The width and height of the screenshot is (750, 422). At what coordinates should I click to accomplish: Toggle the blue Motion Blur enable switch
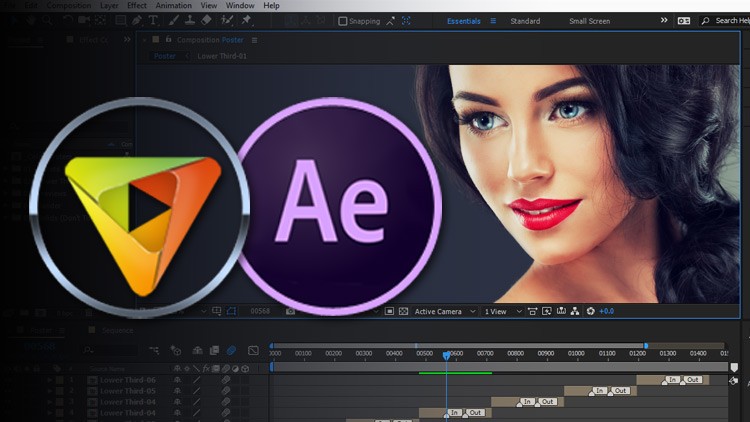(232, 351)
